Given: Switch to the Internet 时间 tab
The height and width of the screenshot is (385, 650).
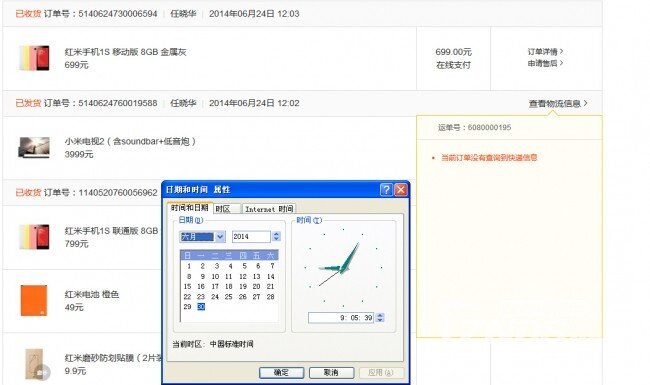Looking at the screenshot, I should (x=269, y=209).
